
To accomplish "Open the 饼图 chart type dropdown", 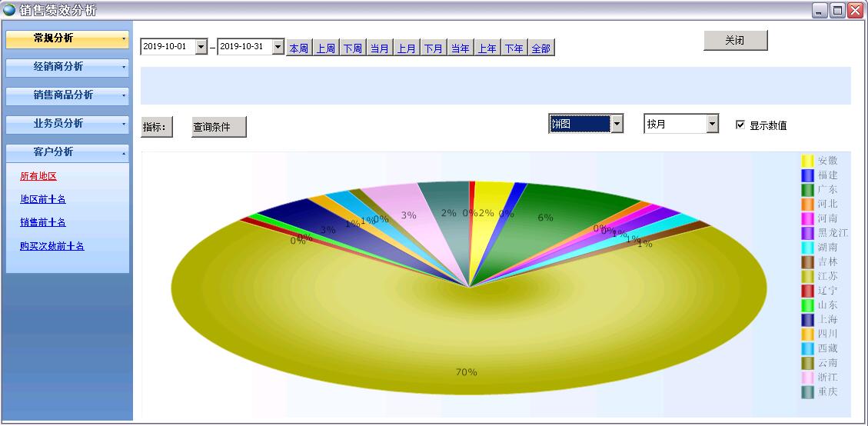I will (616, 124).
